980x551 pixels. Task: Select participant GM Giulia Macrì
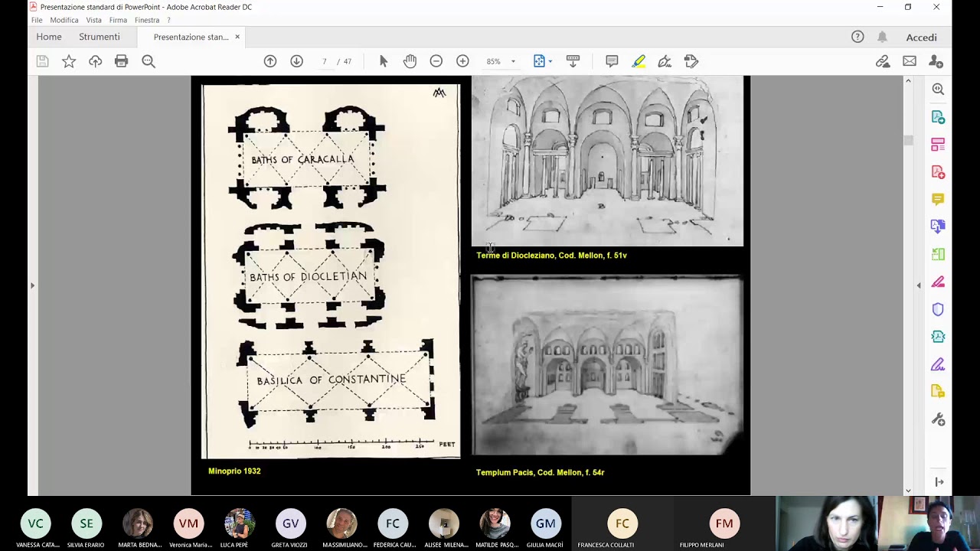(546, 523)
